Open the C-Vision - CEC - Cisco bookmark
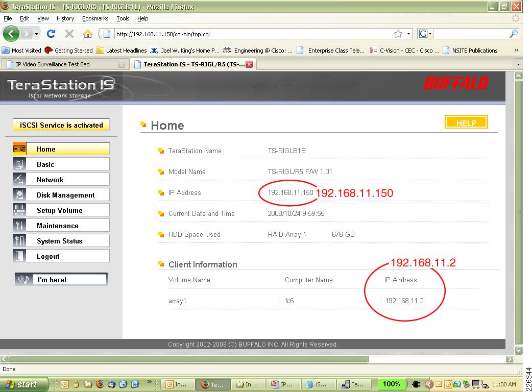The width and height of the screenshot is (532, 392). (x=404, y=51)
